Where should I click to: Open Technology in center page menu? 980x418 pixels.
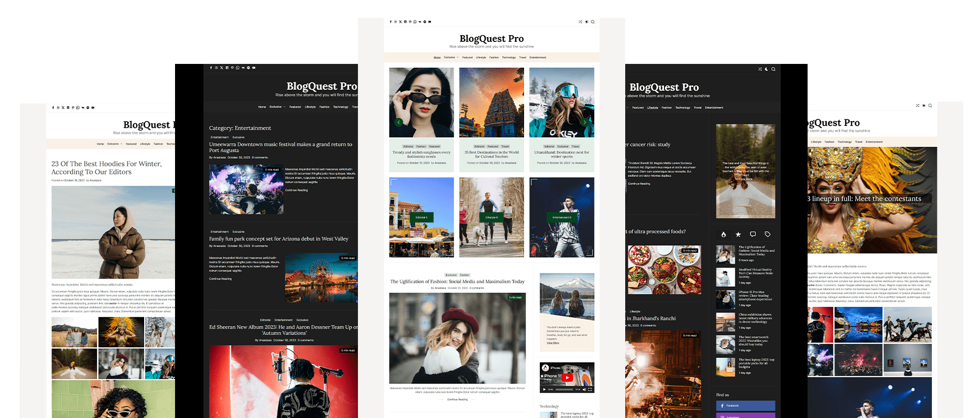509,58
